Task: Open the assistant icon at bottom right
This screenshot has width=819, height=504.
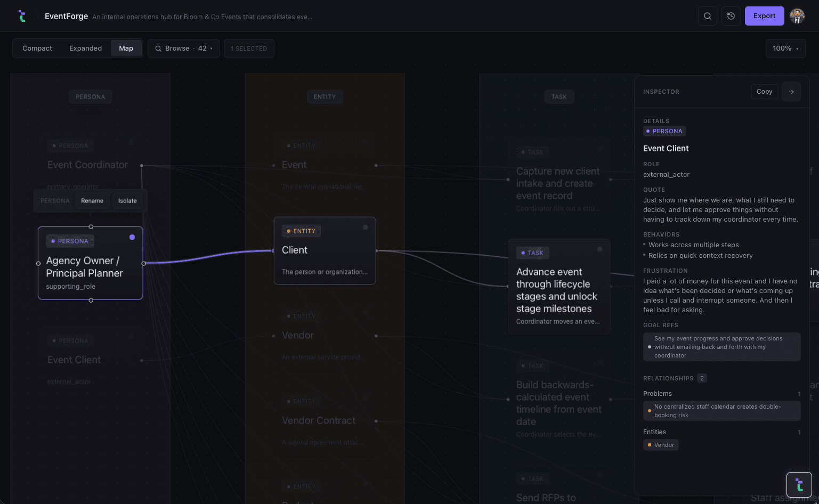Action: coord(799,485)
